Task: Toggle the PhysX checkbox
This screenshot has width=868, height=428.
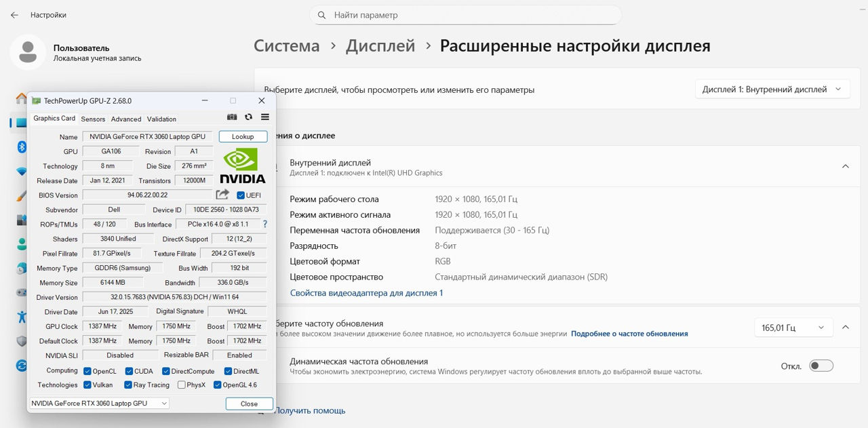Action: 182,385
